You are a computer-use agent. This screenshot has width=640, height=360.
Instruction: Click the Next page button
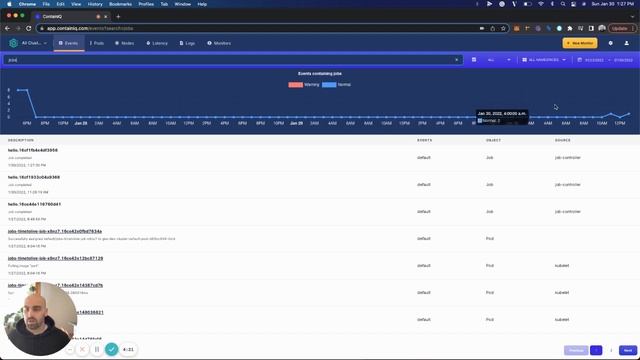628,350
